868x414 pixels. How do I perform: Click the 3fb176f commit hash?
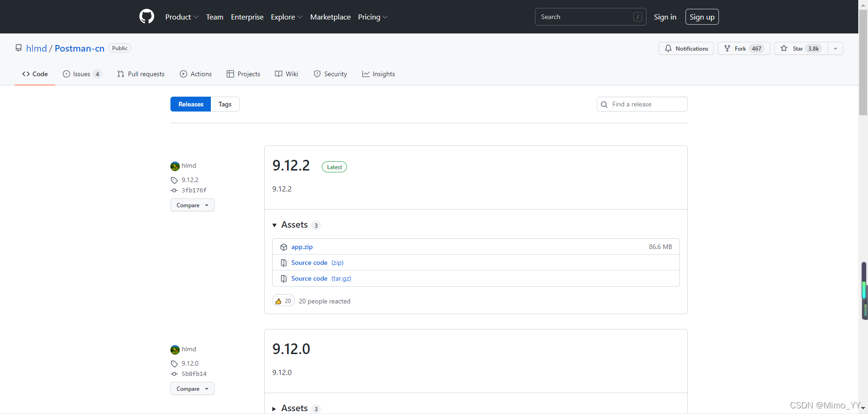click(x=194, y=190)
